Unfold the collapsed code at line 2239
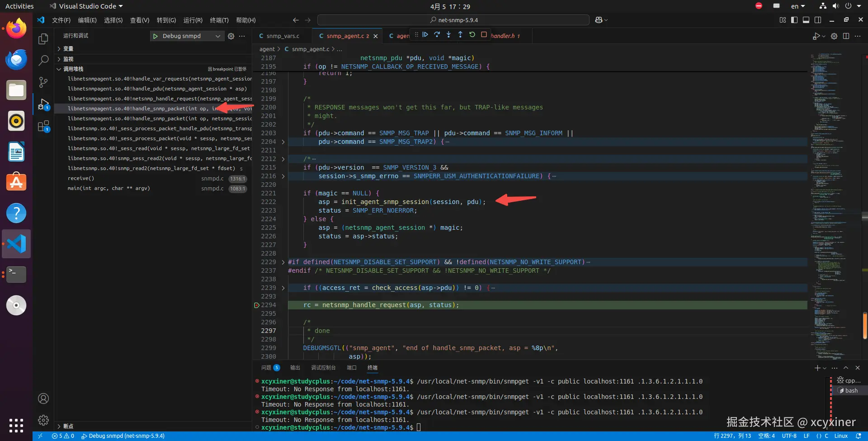 tap(283, 288)
